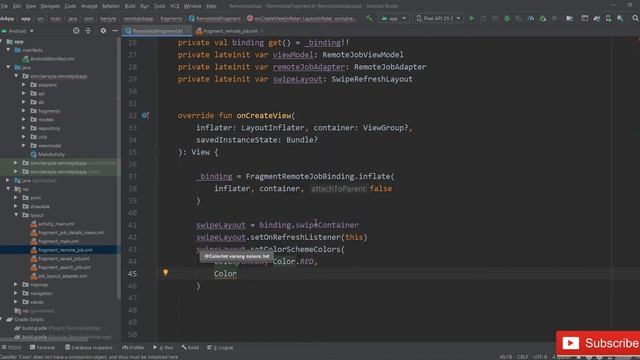Open the Run tool window at bottom
The image size is (640, 360).
pos(163,347)
